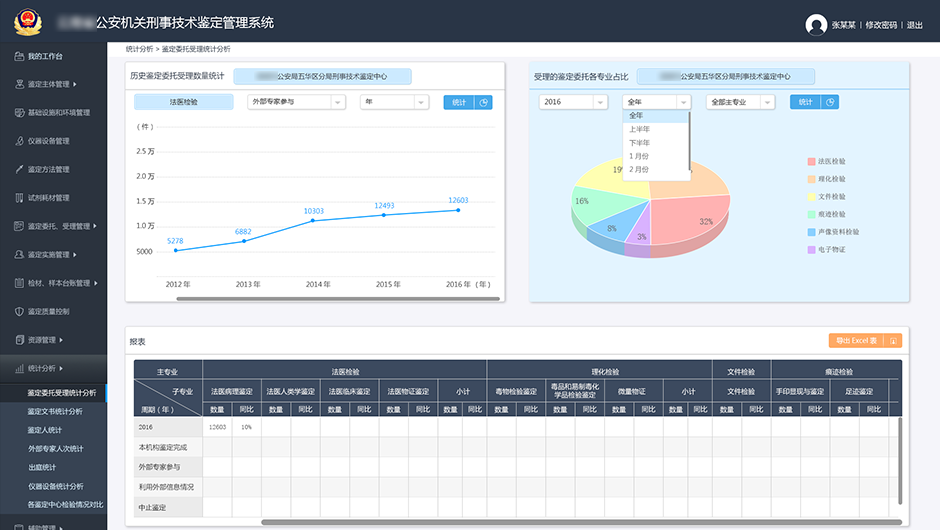Open the 全部主专业 dropdown
This screenshot has width=940, height=530.
pos(740,102)
